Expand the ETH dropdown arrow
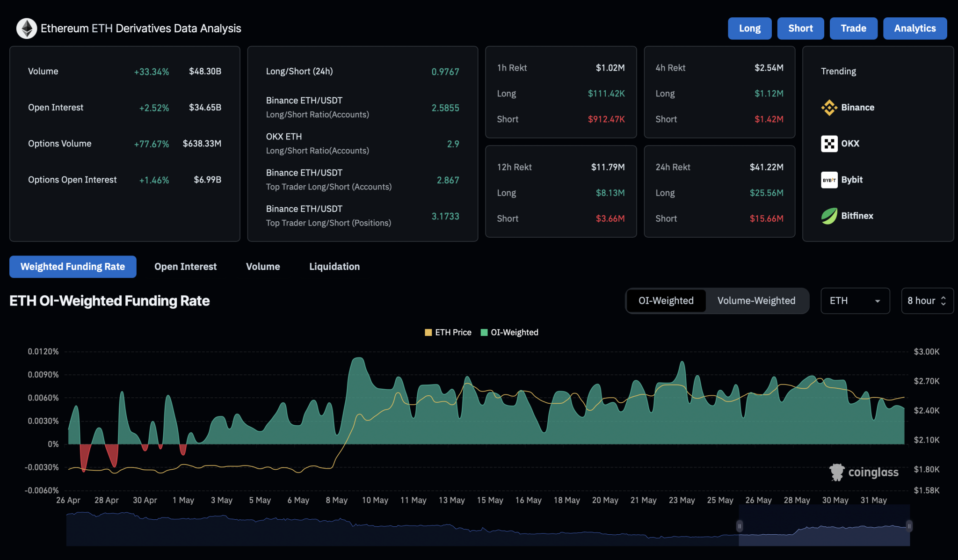The width and height of the screenshot is (958, 560). (x=878, y=302)
